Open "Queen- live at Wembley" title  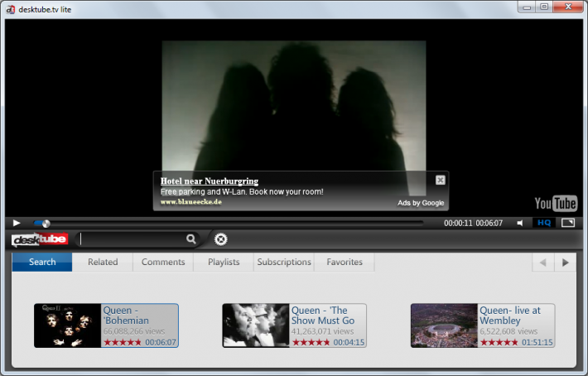pos(510,316)
